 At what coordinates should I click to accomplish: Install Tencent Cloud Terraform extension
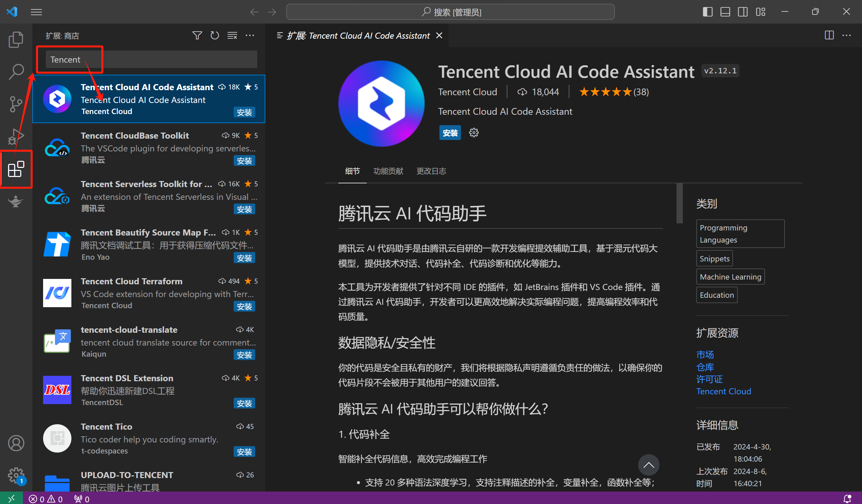point(244,307)
